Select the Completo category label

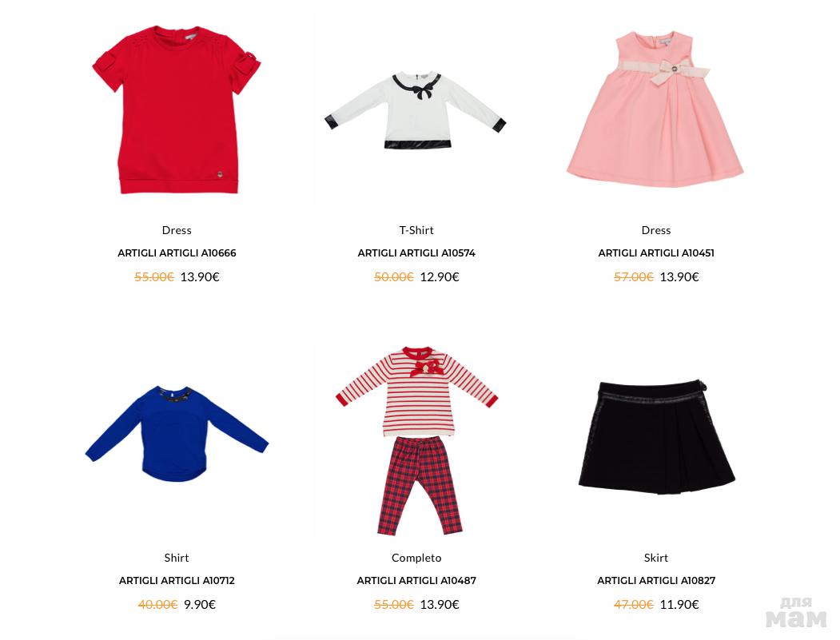click(416, 558)
